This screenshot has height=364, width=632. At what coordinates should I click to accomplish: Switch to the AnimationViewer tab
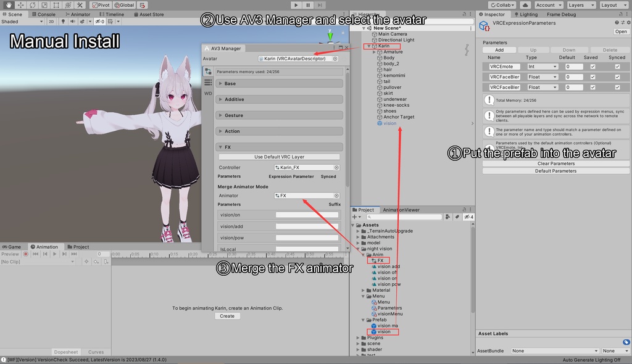point(401,210)
